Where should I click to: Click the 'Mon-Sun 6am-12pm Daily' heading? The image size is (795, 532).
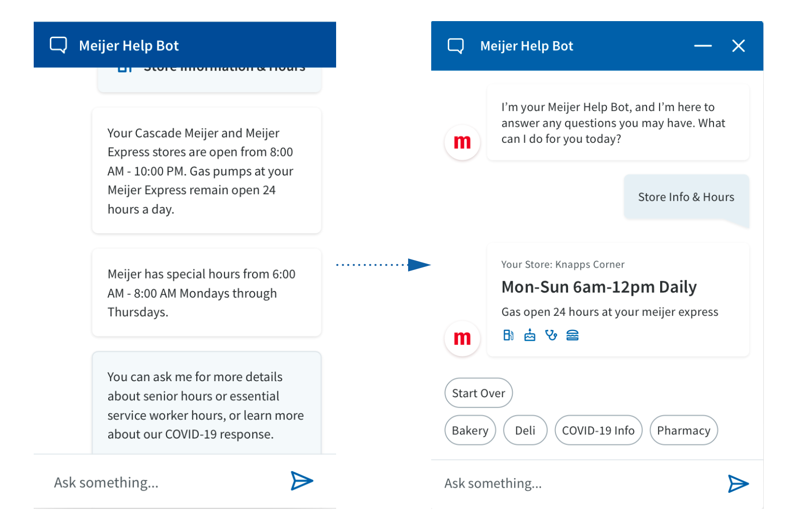[x=599, y=287]
